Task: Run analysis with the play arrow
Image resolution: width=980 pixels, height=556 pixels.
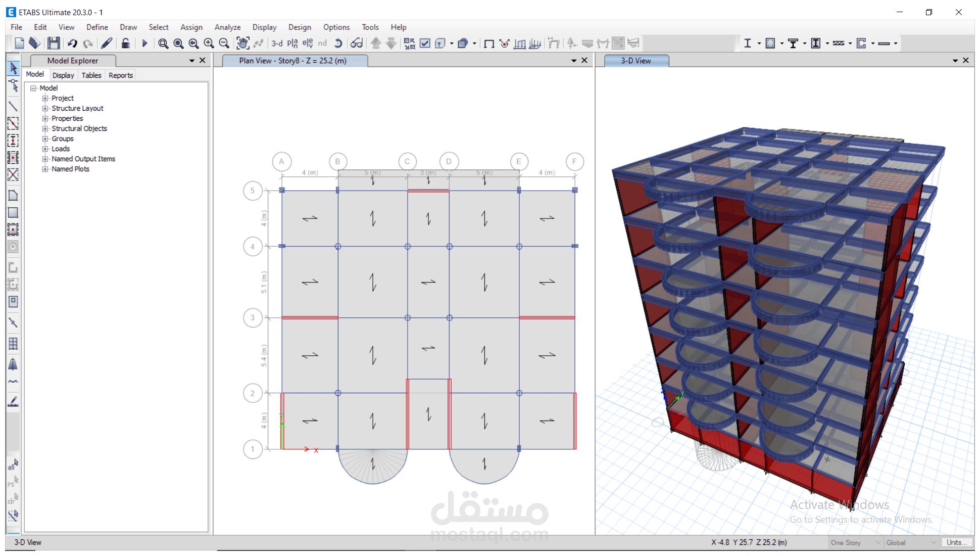Action: coord(144,43)
